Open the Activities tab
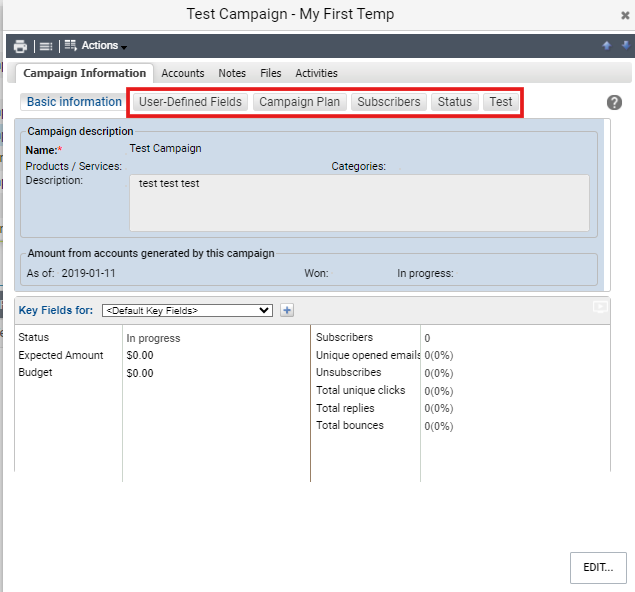635x592 pixels. [316, 73]
